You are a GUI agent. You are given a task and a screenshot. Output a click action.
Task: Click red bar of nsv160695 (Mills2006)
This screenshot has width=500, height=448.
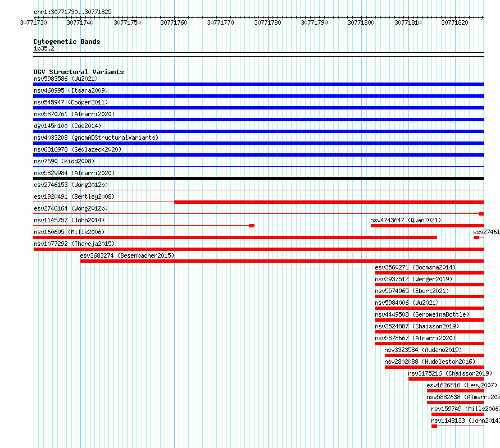click(x=235, y=237)
